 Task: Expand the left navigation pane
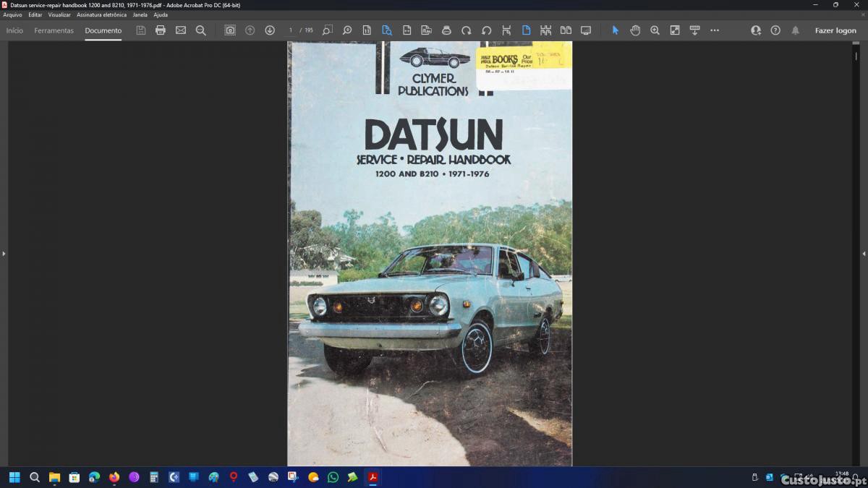pyautogui.click(x=4, y=254)
